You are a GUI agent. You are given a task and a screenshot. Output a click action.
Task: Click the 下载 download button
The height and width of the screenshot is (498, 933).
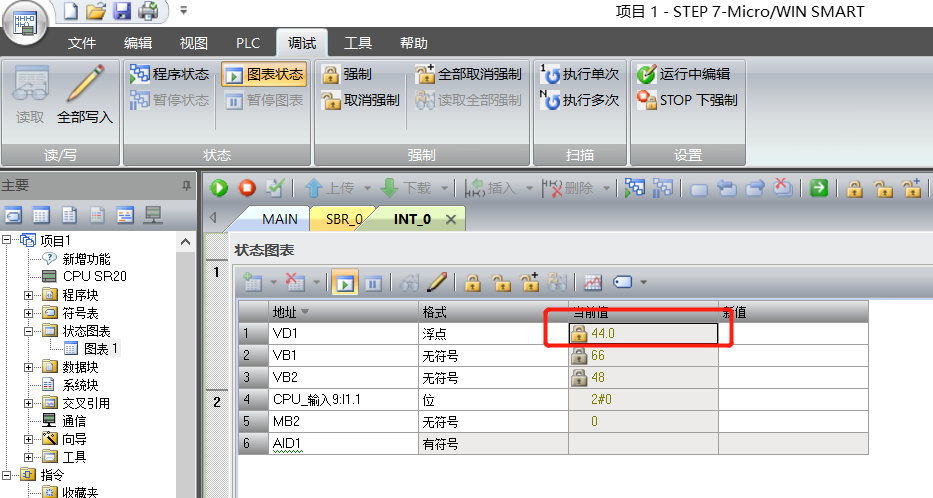click(x=406, y=188)
